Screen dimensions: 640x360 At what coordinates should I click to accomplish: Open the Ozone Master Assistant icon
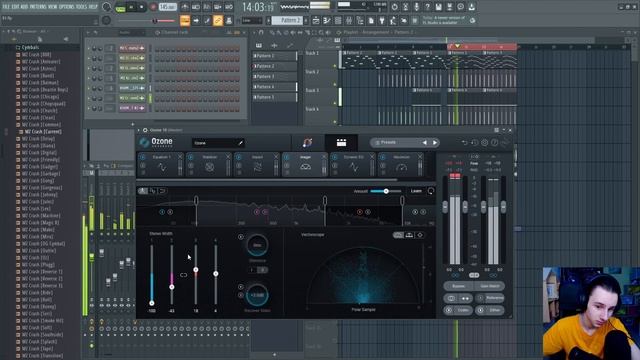[x=308, y=142]
